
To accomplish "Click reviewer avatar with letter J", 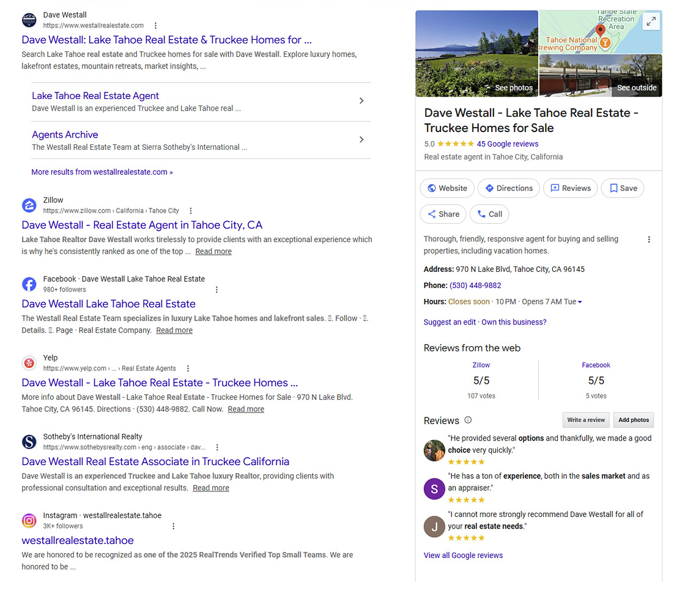I will [x=434, y=527].
